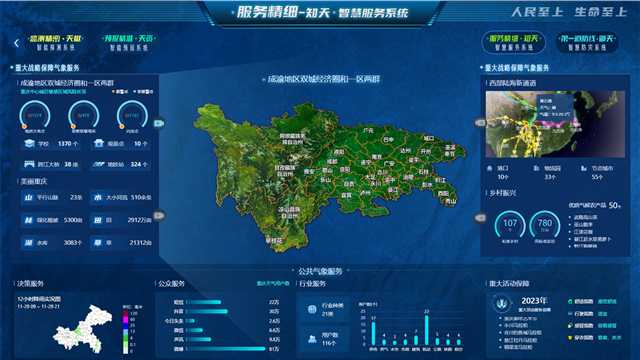640x360 pixels.
Task: Collapse right panel using upper side handle
Action: [x=480, y=122]
